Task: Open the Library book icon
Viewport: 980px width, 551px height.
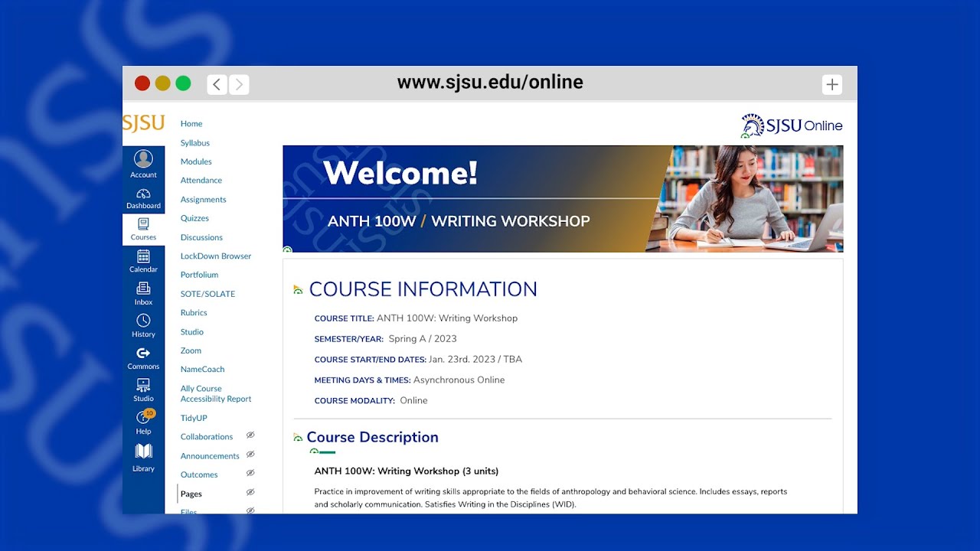Action: [143, 451]
